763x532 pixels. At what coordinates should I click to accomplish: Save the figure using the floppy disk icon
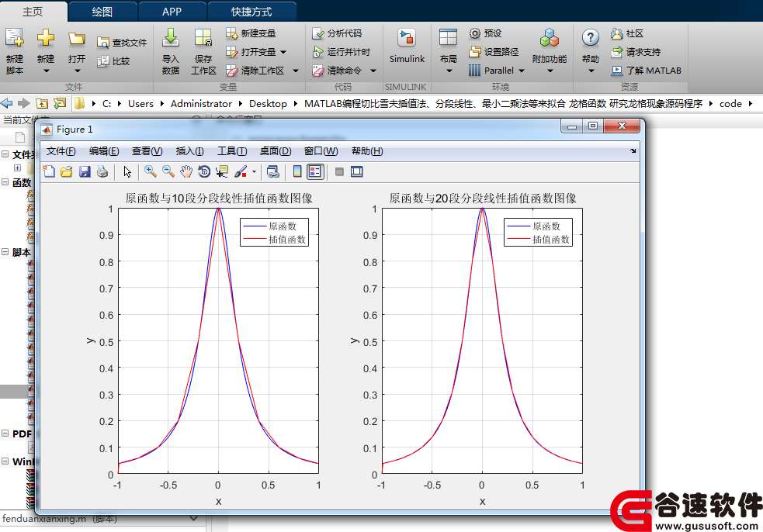pos(85,171)
